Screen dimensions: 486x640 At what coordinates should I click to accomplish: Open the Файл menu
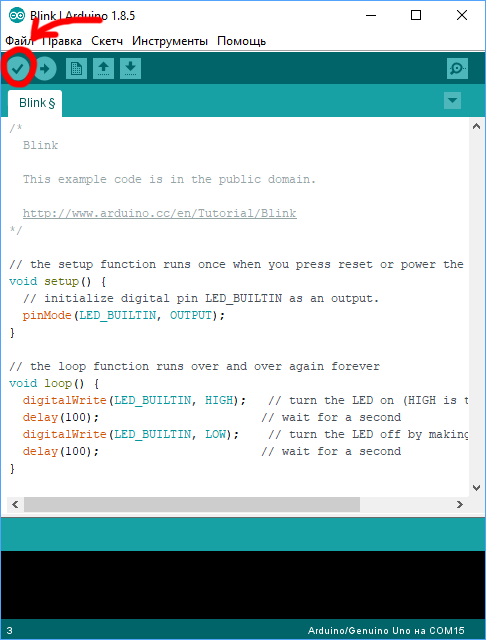pos(19,41)
